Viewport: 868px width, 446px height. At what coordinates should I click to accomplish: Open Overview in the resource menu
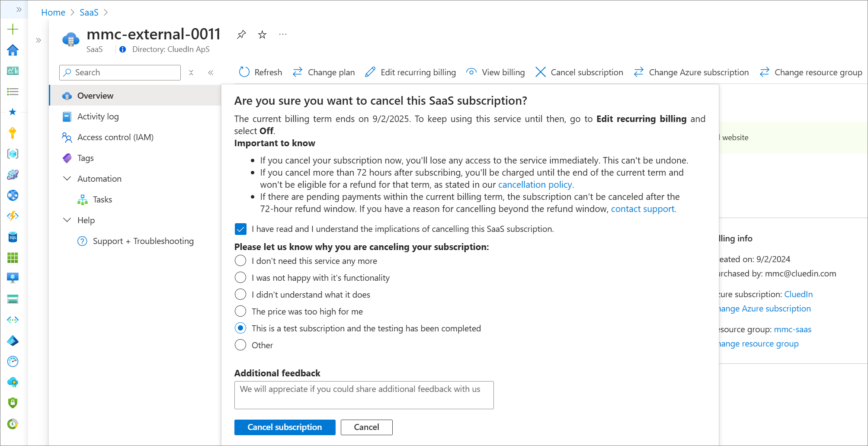135,96
